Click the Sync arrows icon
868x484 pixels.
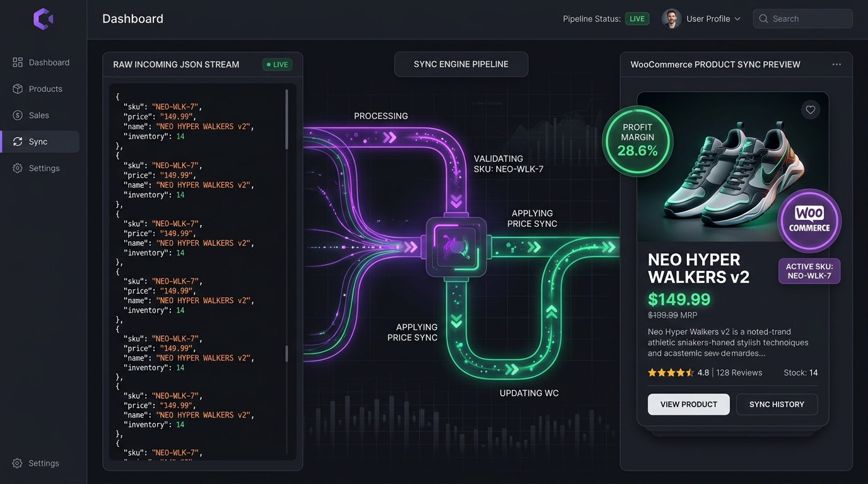[18, 142]
